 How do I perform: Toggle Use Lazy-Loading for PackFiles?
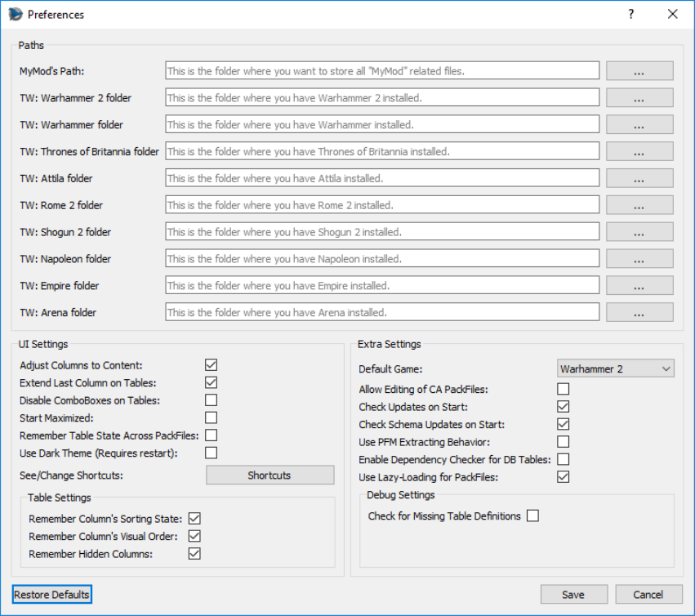564,477
